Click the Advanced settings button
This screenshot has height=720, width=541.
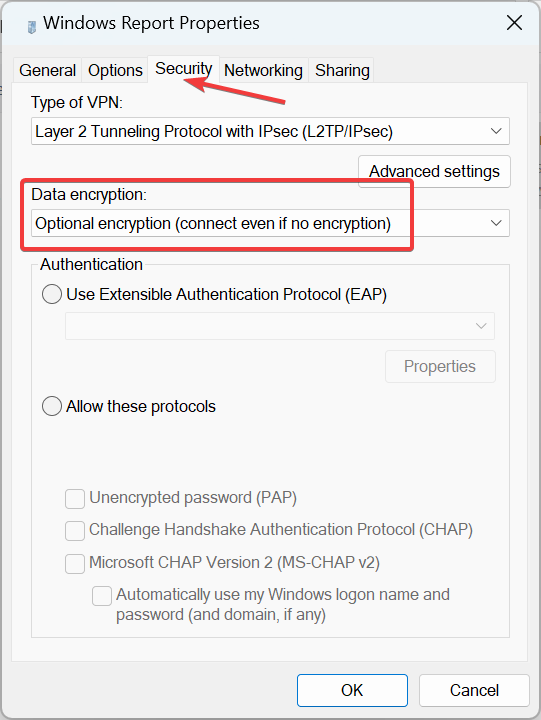coord(434,171)
